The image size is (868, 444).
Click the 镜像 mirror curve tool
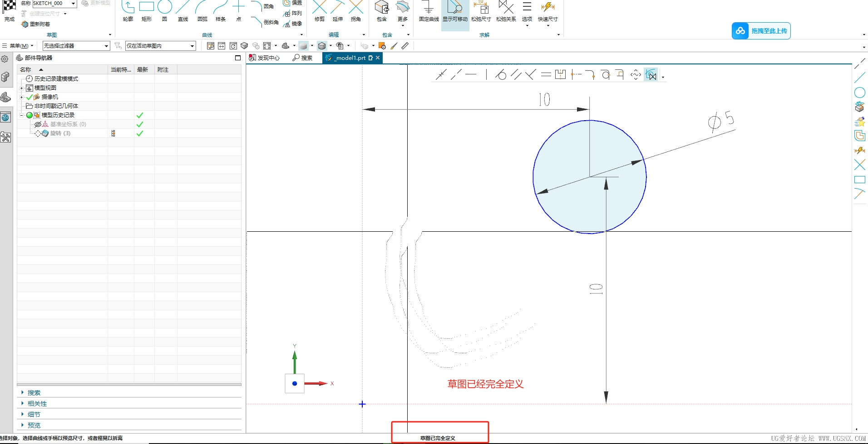(x=292, y=24)
